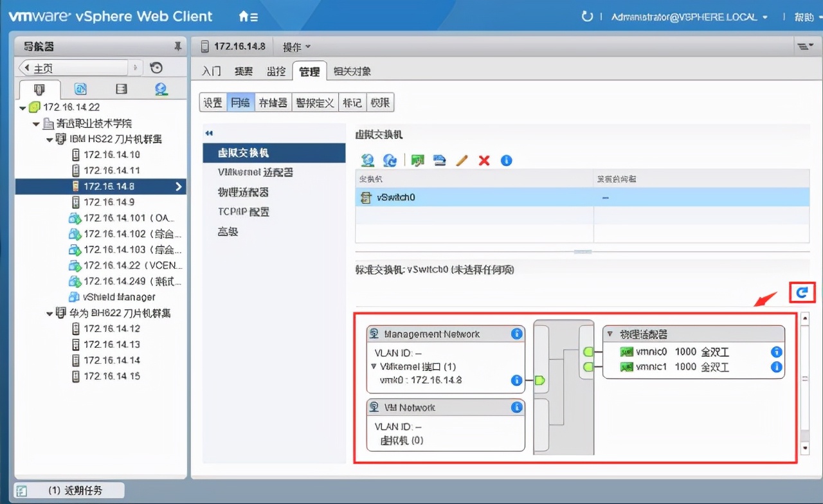Click the manage physical adapters icon
823x504 pixels.
click(439, 160)
